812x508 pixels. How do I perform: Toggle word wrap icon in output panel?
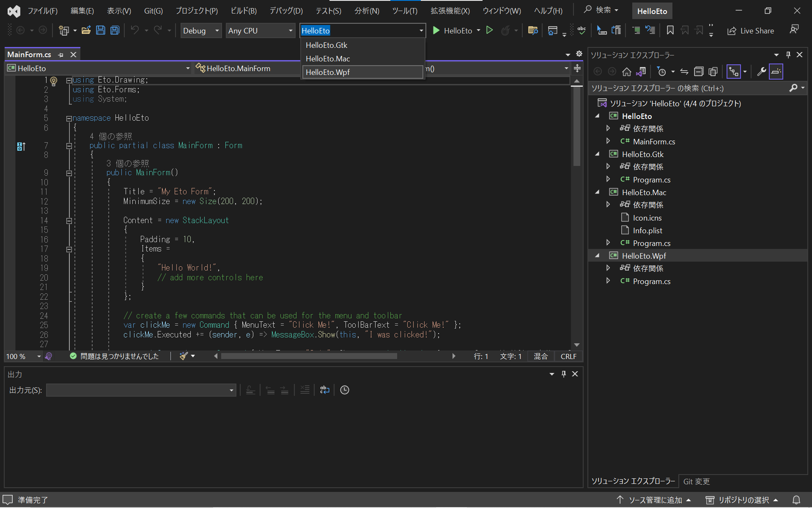pyautogui.click(x=324, y=390)
